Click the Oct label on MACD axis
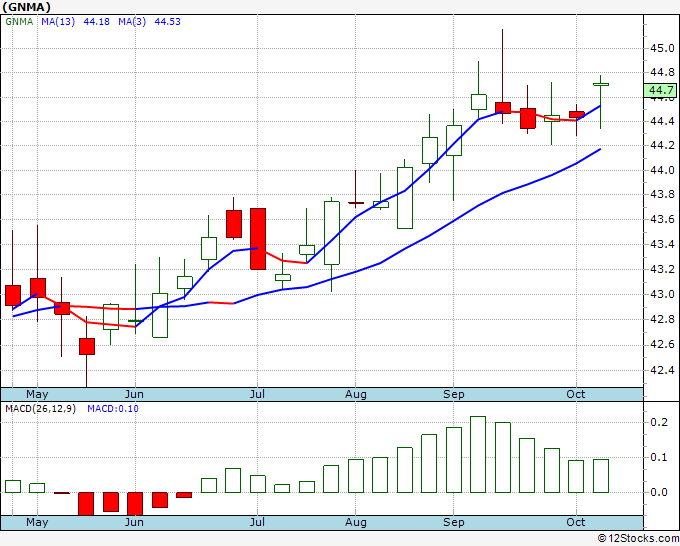Viewport: 680px width, 546px height. pos(576,522)
